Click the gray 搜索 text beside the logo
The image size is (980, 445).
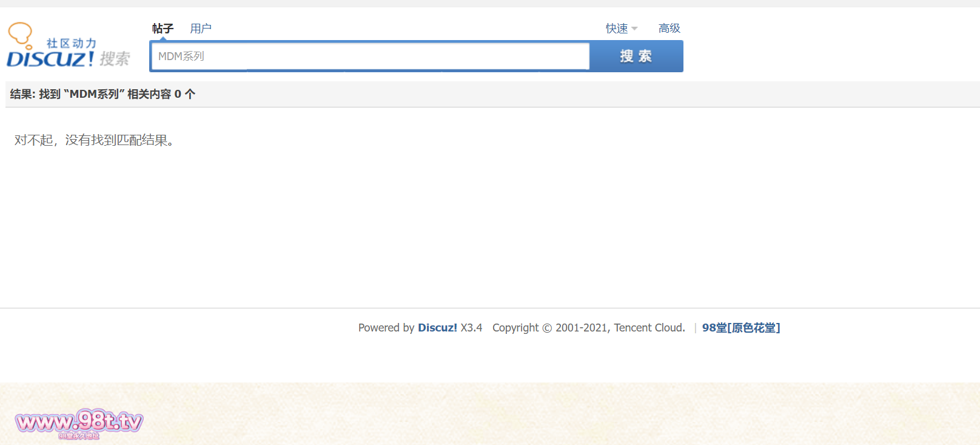point(115,58)
